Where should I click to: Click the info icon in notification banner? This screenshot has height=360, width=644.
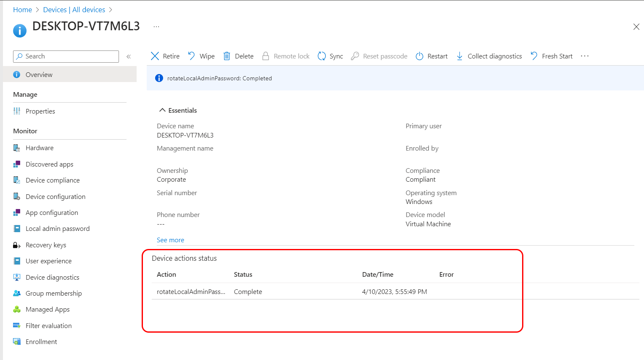[x=159, y=78]
